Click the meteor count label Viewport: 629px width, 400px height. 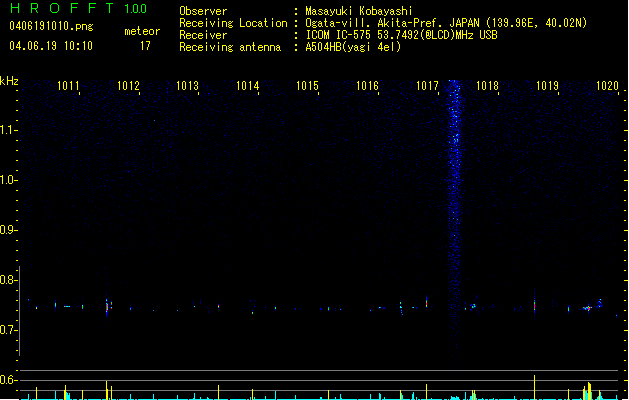coord(142,31)
